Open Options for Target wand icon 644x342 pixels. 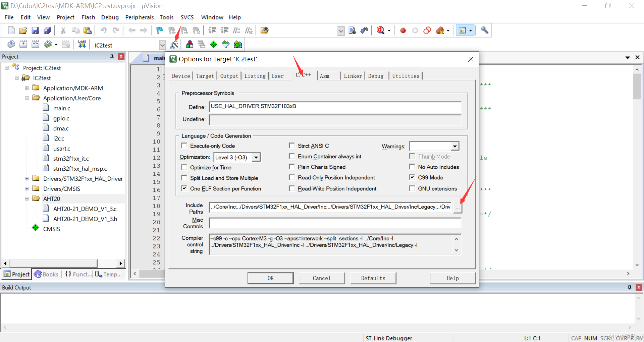[174, 44]
